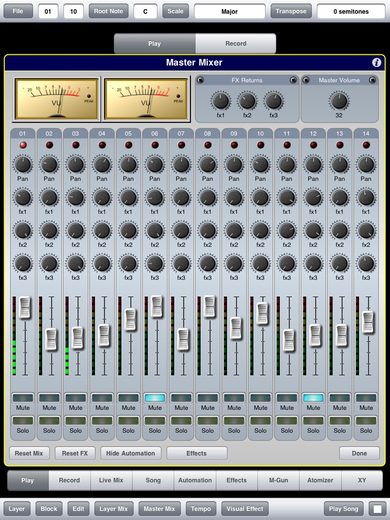Screen dimensions: 390x520
Task: Open the Master Mixer info icon
Action: tap(376, 62)
